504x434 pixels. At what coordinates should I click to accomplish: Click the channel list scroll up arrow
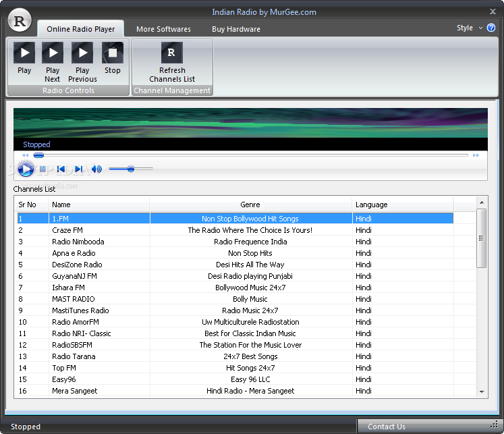coord(482,202)
